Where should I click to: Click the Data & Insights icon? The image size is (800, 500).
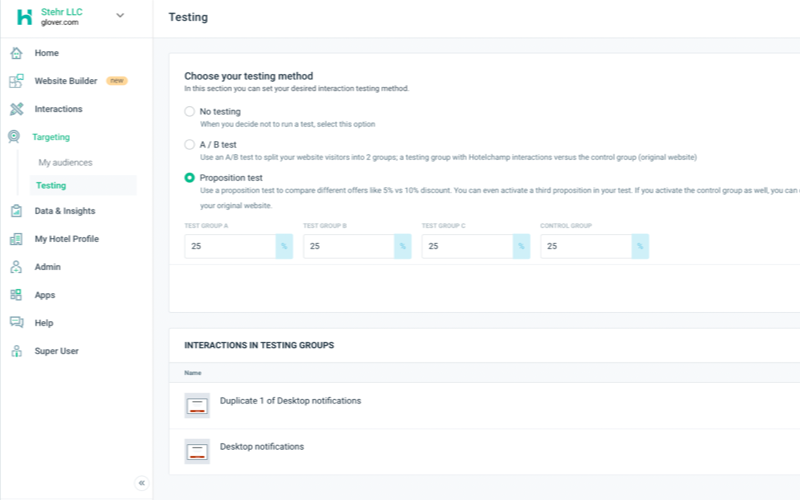(16, 211)
